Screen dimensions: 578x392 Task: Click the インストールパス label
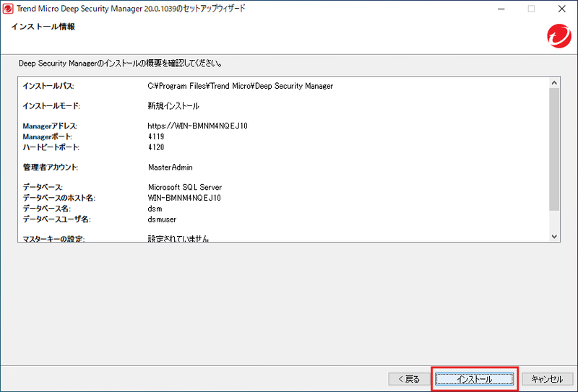[48, 86]
